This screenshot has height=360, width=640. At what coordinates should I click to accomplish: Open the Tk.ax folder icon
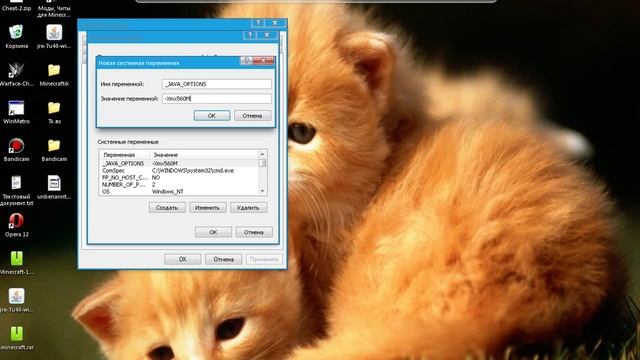(x=54, y=108)
